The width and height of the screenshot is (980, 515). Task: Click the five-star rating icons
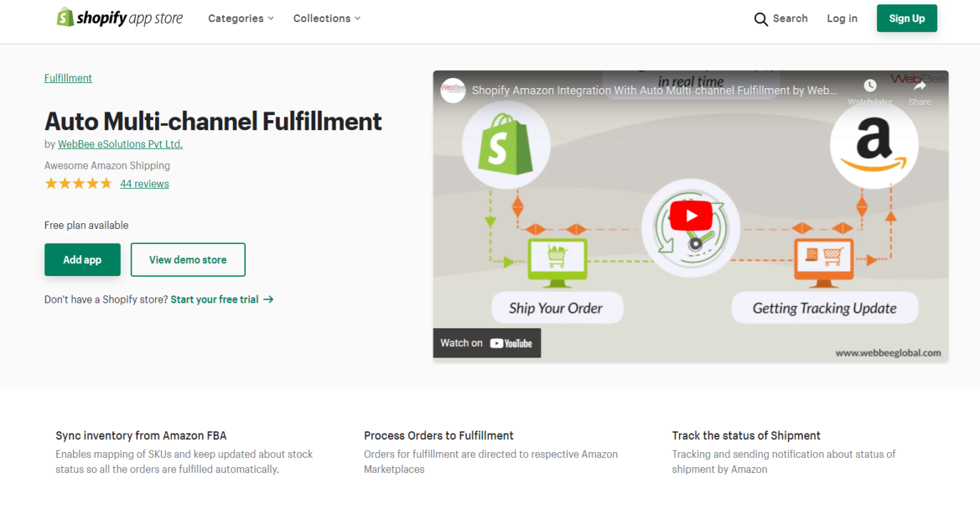79,184
